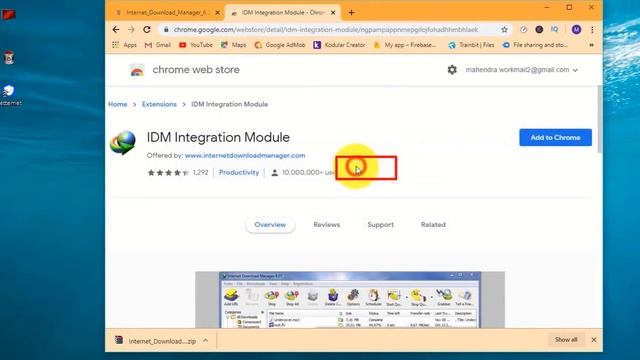Screen dimensions: 640x360
Task: Click the IDM screenshot preview image
Action: coord(350,300)
